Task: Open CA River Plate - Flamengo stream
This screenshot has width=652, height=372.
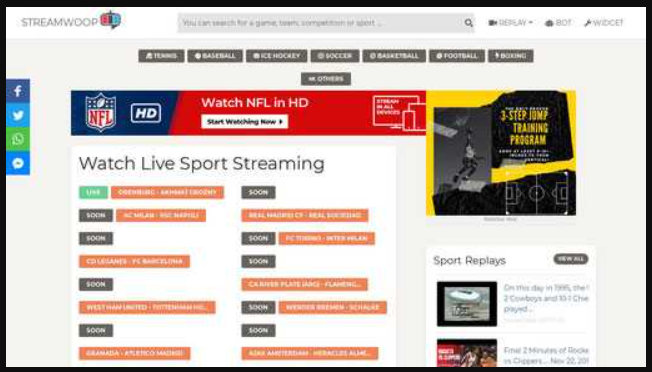Action: point(305,284)
